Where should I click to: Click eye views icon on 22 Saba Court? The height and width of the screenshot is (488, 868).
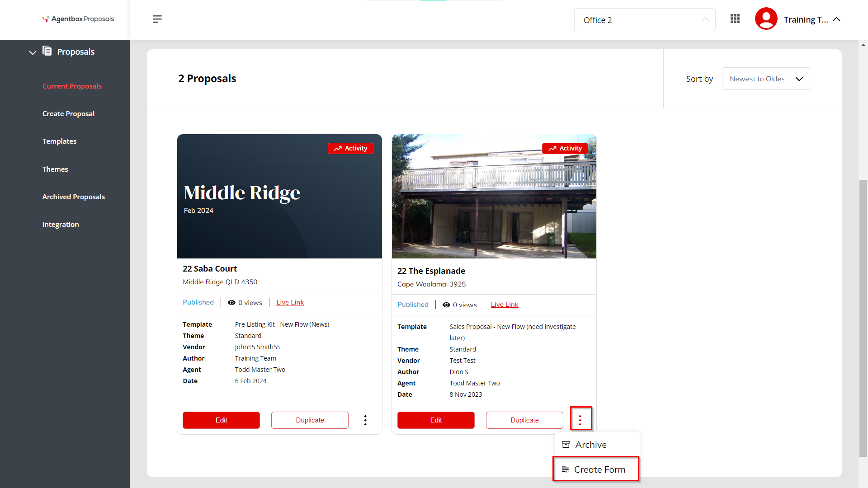coord(231,303)
